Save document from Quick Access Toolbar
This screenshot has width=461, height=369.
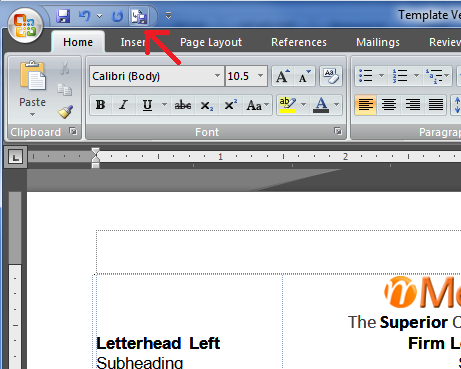pyautogui.click(x=63, y=16)
